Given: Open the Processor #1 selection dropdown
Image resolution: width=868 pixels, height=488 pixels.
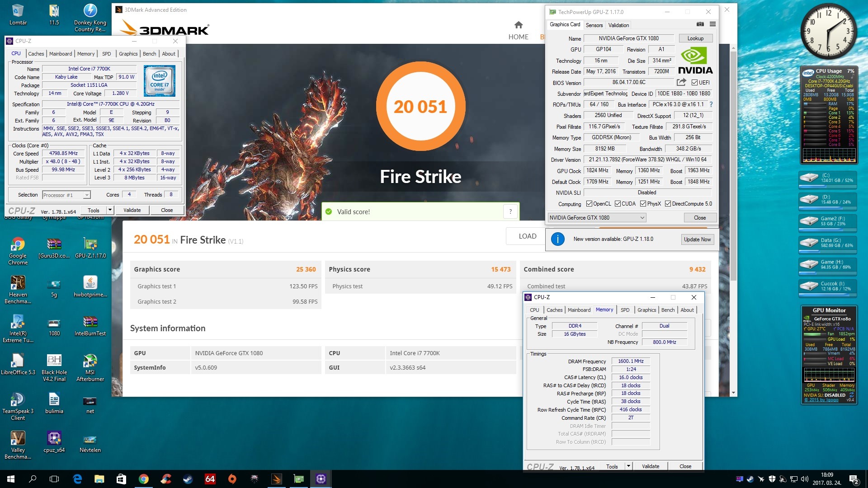Looking at the screenshot, I should (x=87, y=195).
